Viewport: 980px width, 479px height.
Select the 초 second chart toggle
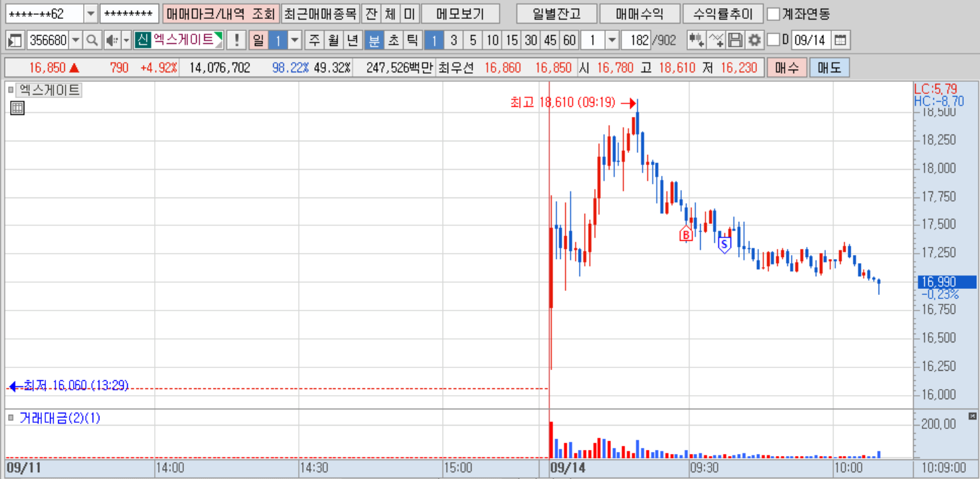click(x=393, y=41)
